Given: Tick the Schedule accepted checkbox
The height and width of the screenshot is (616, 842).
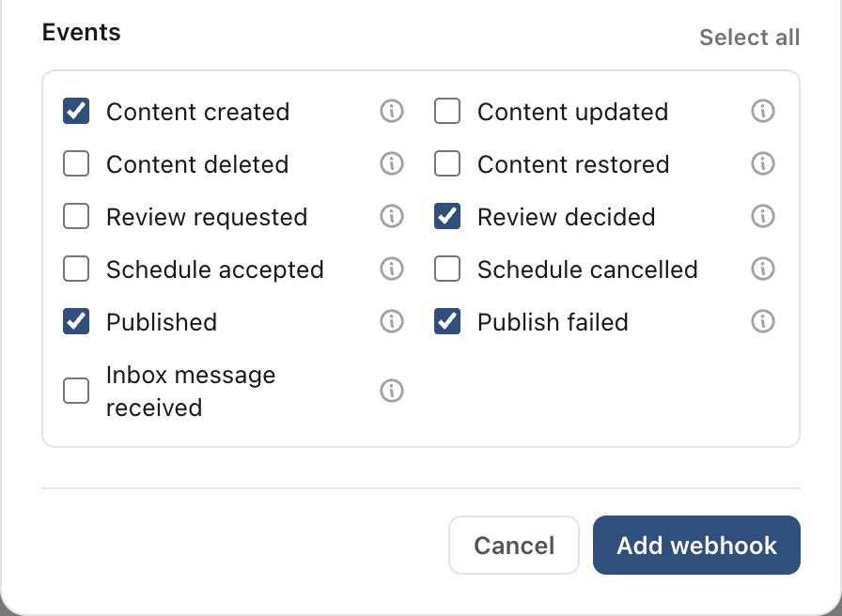Looking at the screenshot, I should (76, 269).
